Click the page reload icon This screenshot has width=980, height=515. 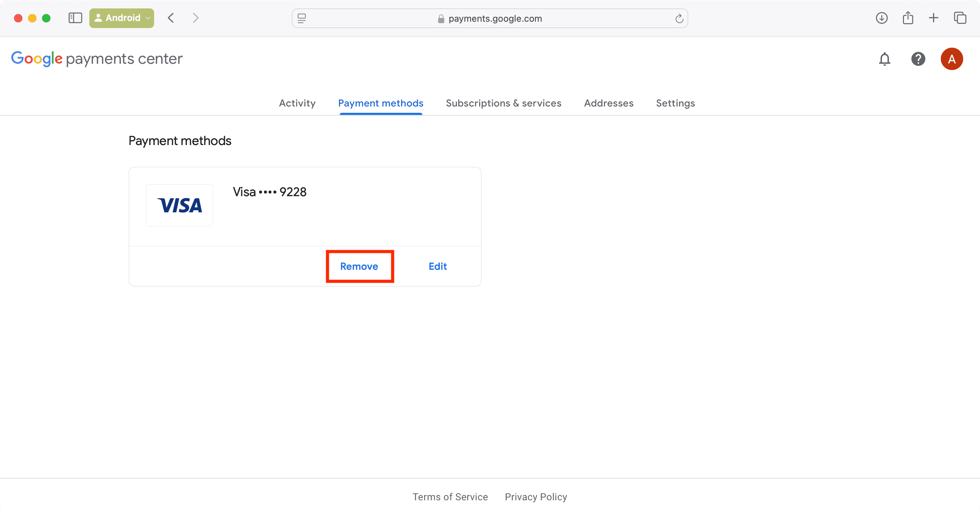(680, 18)
